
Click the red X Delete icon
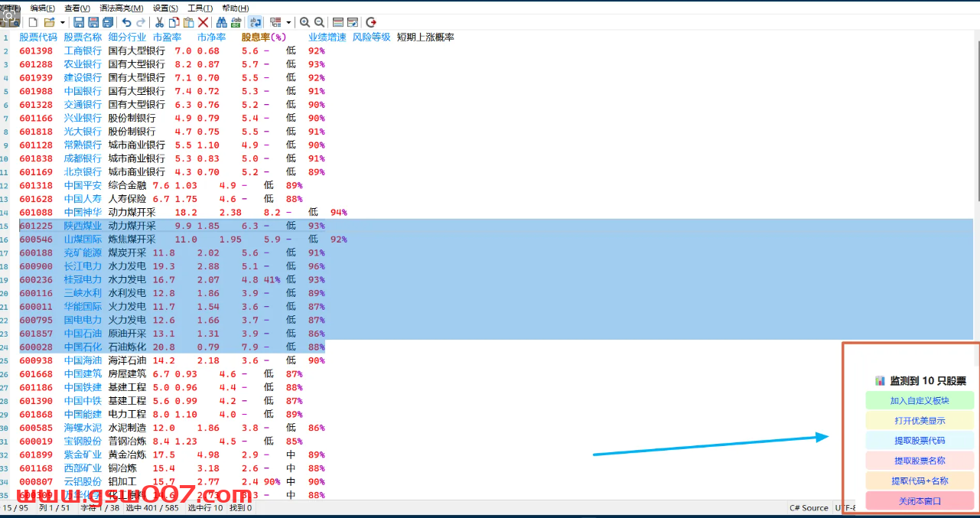tap(203, 22)
